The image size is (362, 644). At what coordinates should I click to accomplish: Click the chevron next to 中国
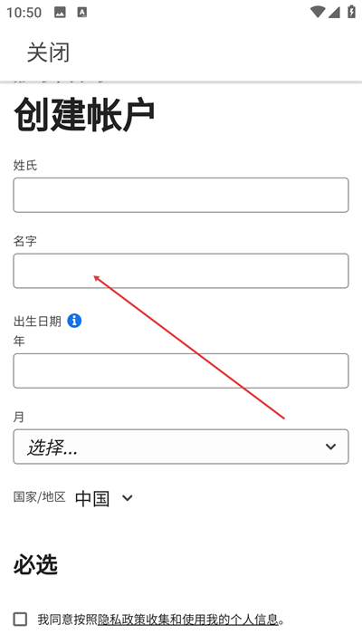click(128, 498)
